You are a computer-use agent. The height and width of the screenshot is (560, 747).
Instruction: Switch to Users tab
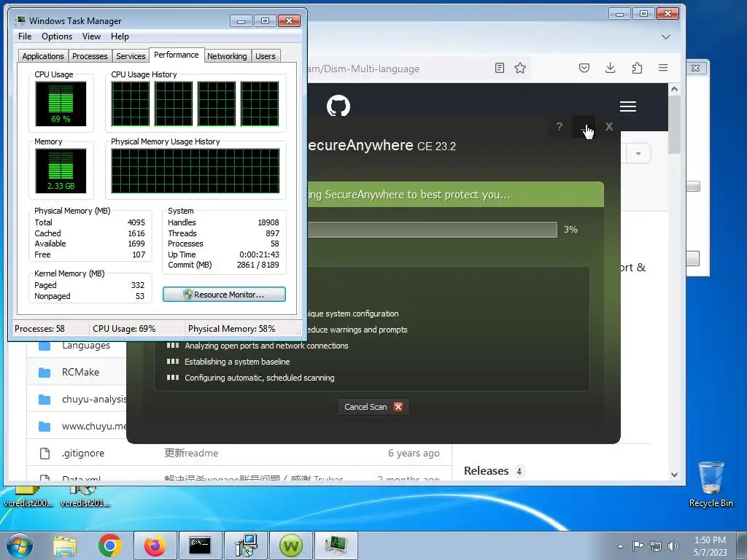pyautogui.click(x=265, y=56)
